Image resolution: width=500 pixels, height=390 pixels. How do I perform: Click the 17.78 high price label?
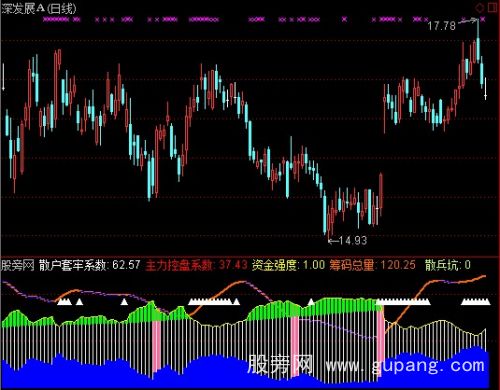[441, 26]
